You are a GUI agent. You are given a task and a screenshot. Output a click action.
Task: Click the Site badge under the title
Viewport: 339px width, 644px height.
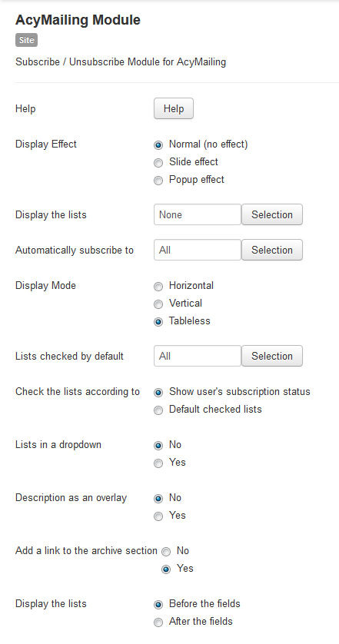(26, 40)
